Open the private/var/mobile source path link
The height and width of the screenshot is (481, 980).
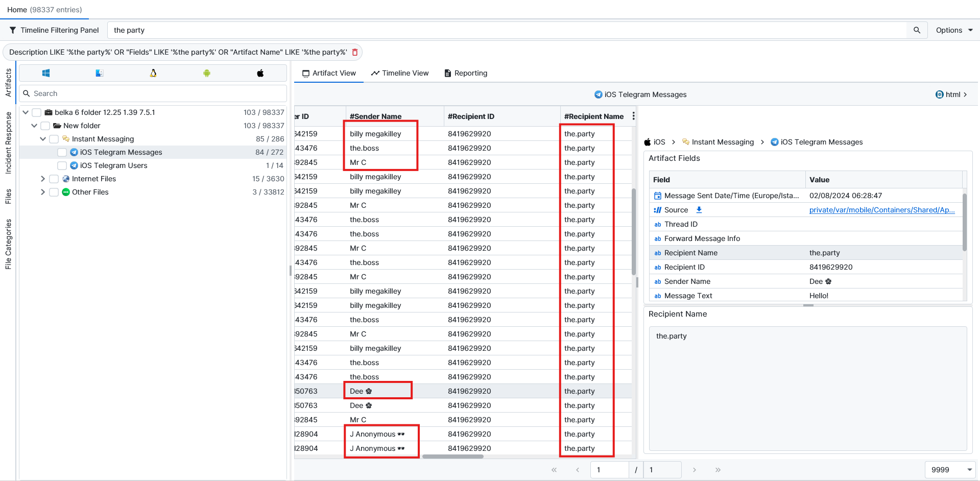tap(882, 210)
